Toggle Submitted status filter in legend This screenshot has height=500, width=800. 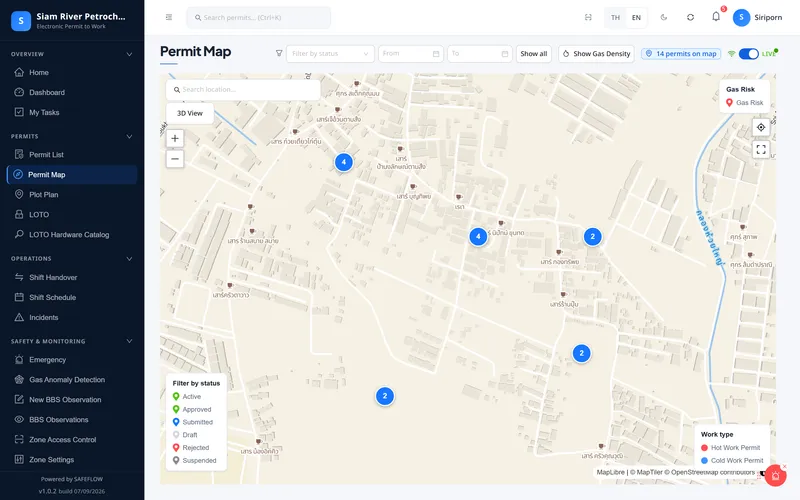click(192, 422)
